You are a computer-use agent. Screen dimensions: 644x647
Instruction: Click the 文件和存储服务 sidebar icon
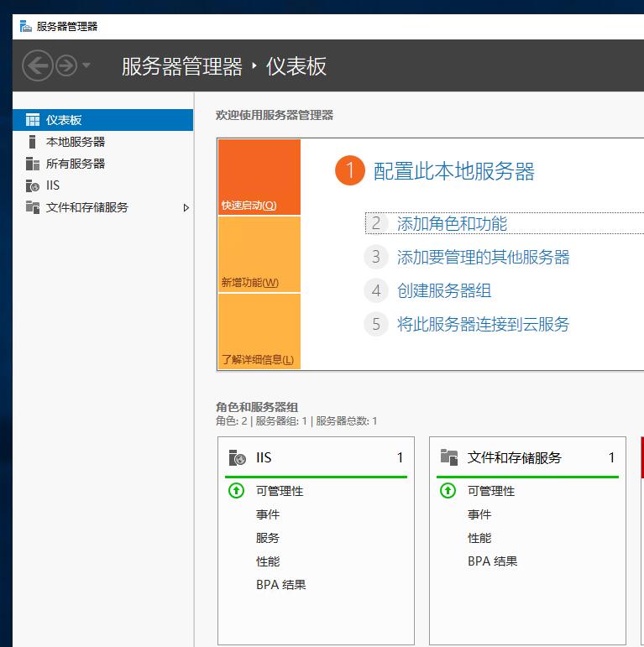click(33, 207)
